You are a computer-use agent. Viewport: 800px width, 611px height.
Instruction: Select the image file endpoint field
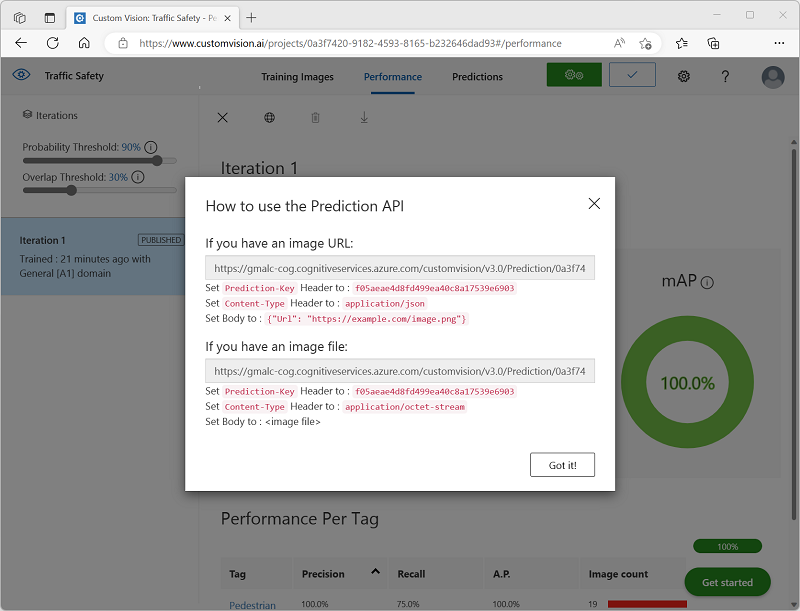(400, 371)
